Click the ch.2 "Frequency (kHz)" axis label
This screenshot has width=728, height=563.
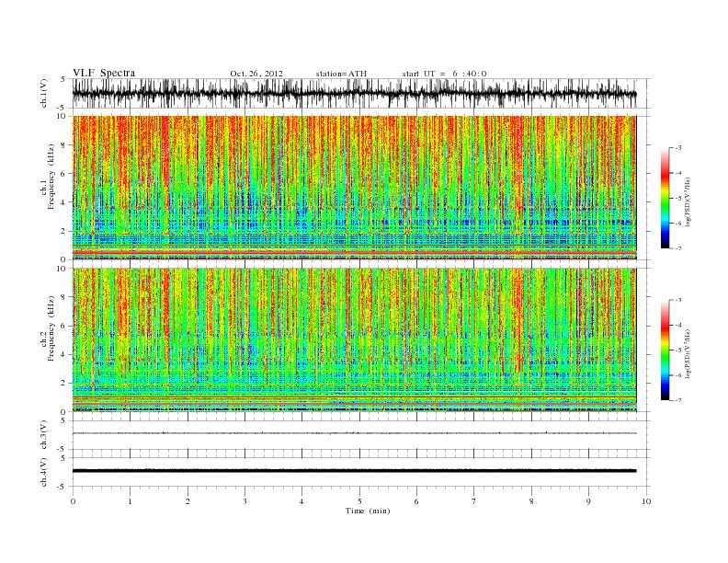51,327
